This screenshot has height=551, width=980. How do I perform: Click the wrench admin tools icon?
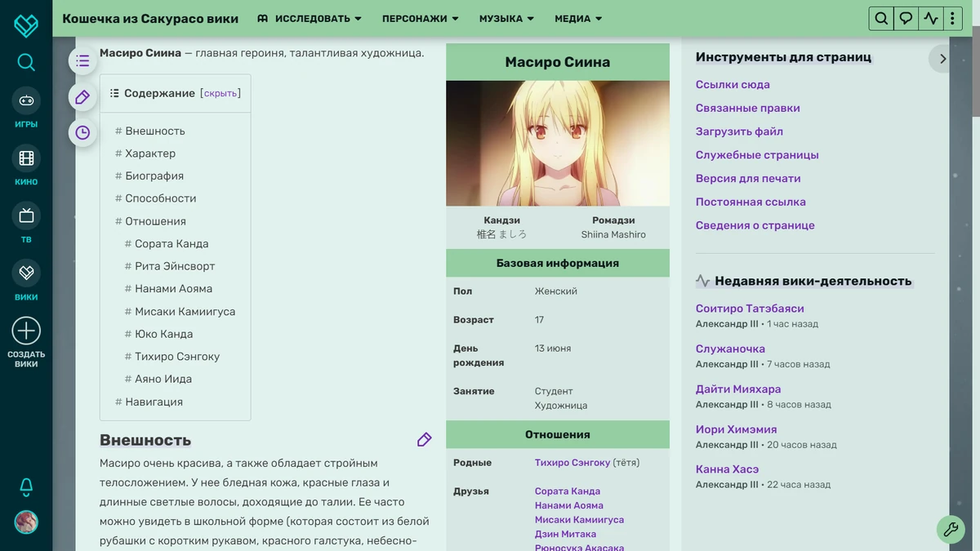(x=951, y=530)
